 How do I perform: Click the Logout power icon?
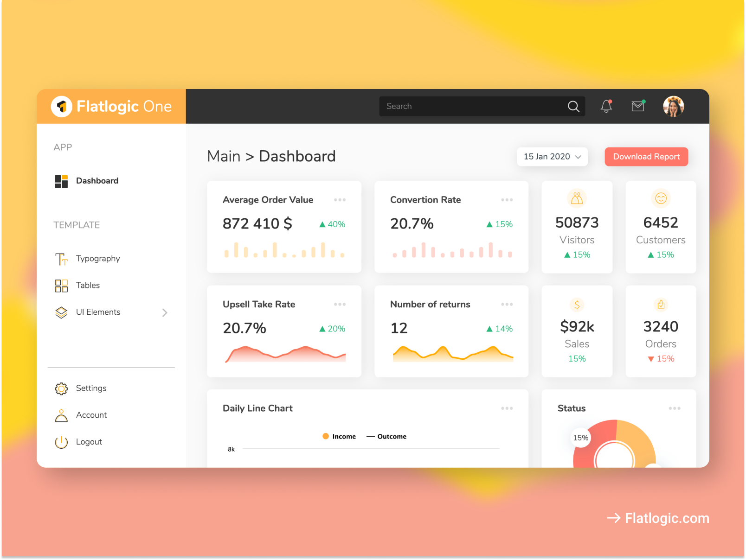(x=61, y=442)
